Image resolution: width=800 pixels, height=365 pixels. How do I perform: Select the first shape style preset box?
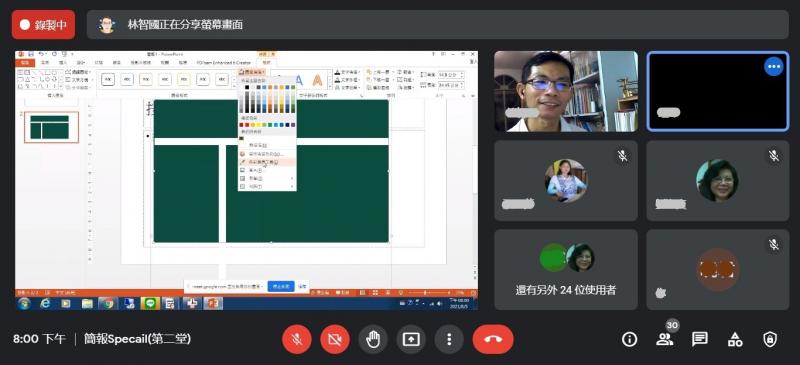click(x=108, y=80)
